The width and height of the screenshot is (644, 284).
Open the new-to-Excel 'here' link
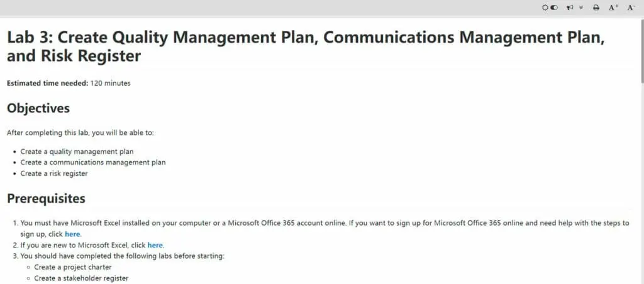pos(155,246)
